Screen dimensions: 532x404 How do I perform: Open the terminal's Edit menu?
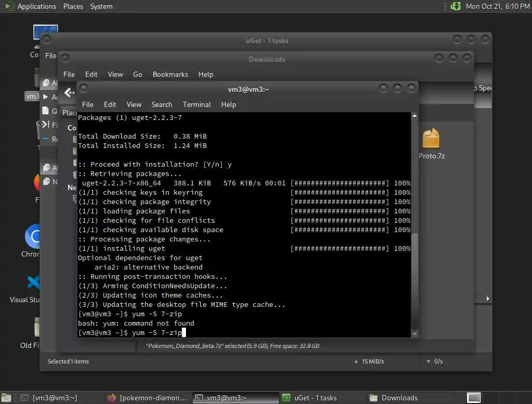pyautogui.click(x=110, y=104)
